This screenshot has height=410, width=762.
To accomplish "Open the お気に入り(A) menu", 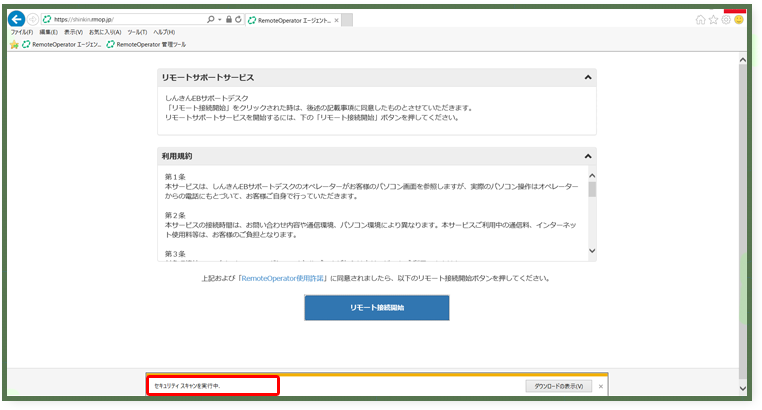I will click(103, 32).
